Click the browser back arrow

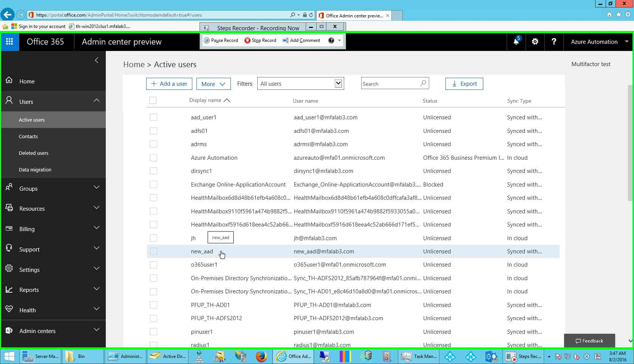tap(7, 15)
